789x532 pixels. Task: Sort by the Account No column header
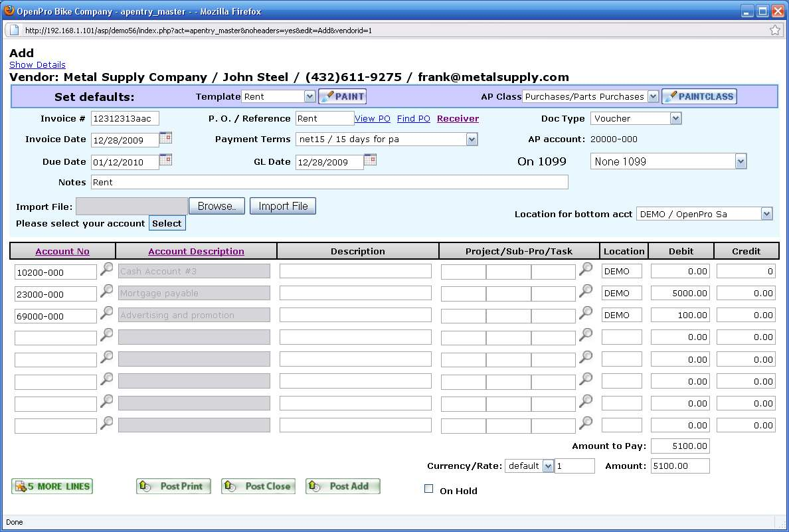(x=62, y=251)
